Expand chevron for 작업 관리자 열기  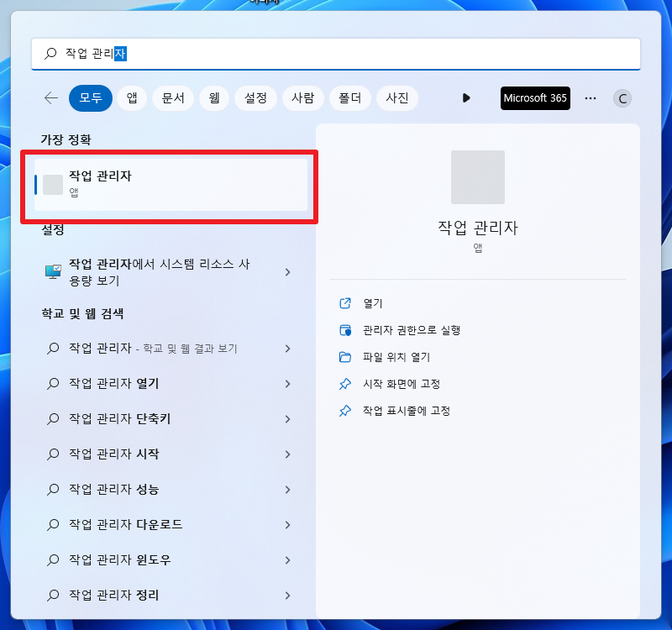coord(287,384)
